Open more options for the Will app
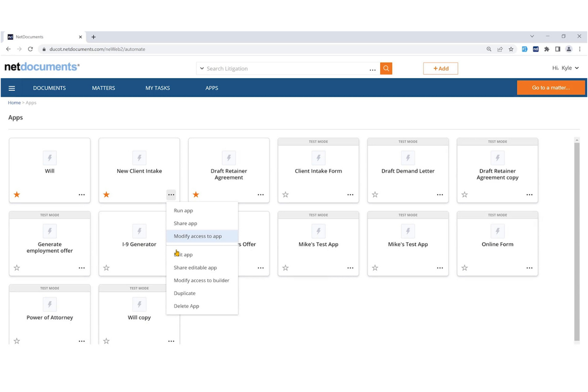The width and height of the screenshot is (588, 392). pos(82,195)
